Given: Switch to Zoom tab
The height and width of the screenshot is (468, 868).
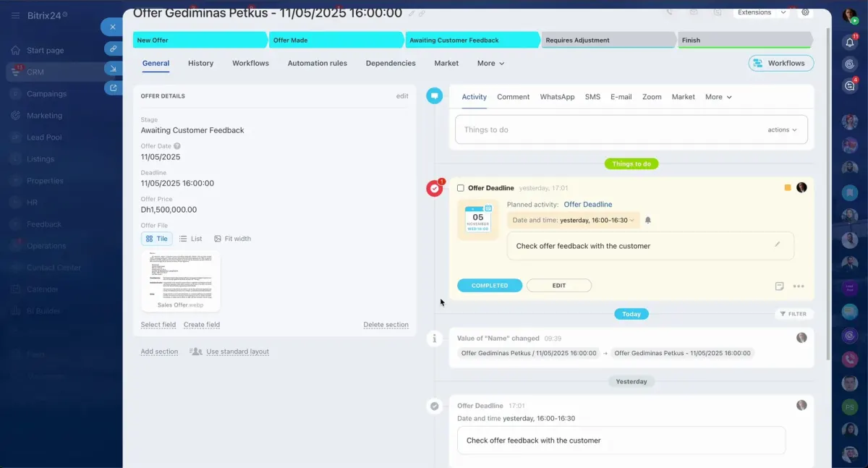Looking at the screenshot, I should (652, 97).
